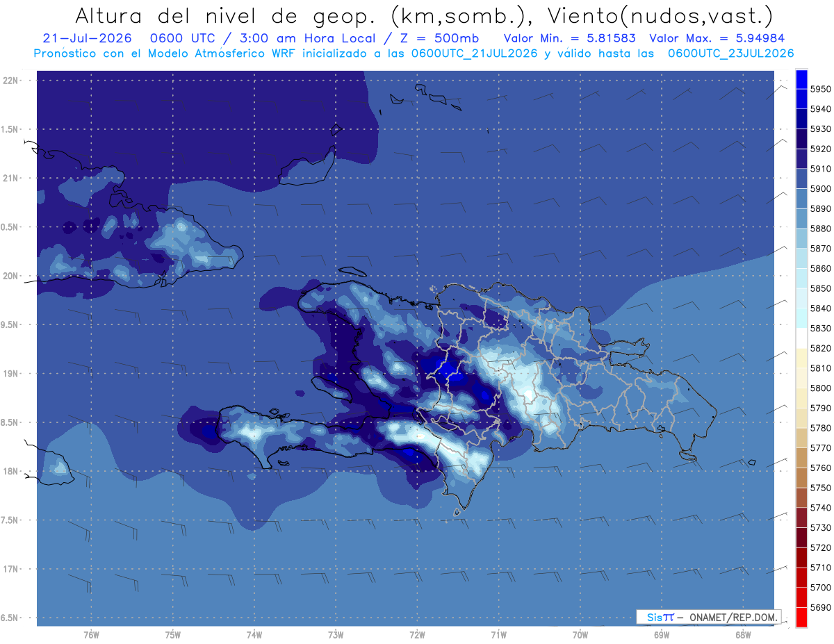Click the '74W' longitude label
The image size is (834, 644).
(254, 634)
